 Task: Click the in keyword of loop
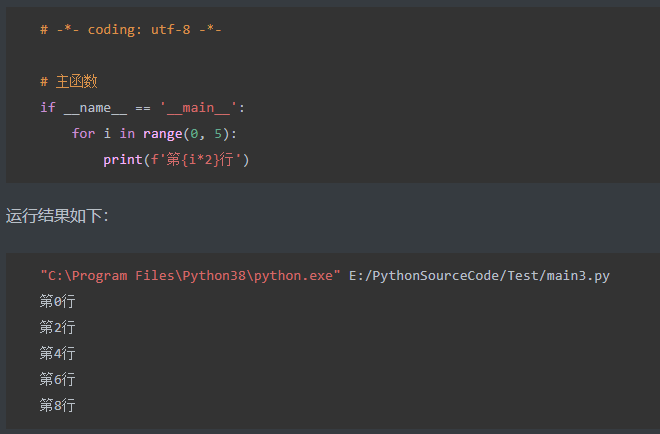[127, 133]
